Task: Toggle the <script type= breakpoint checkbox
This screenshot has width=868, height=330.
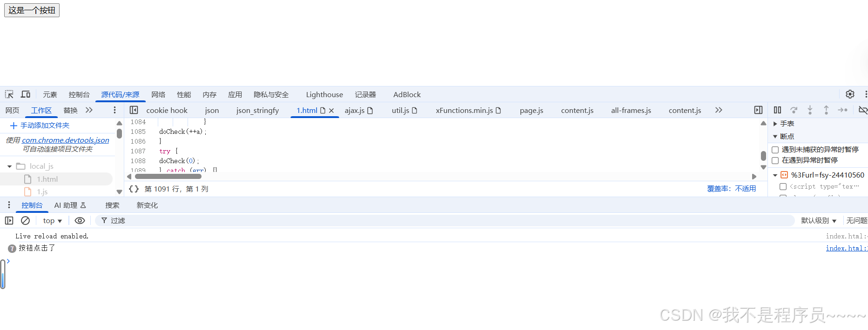Action: (783, 186)
